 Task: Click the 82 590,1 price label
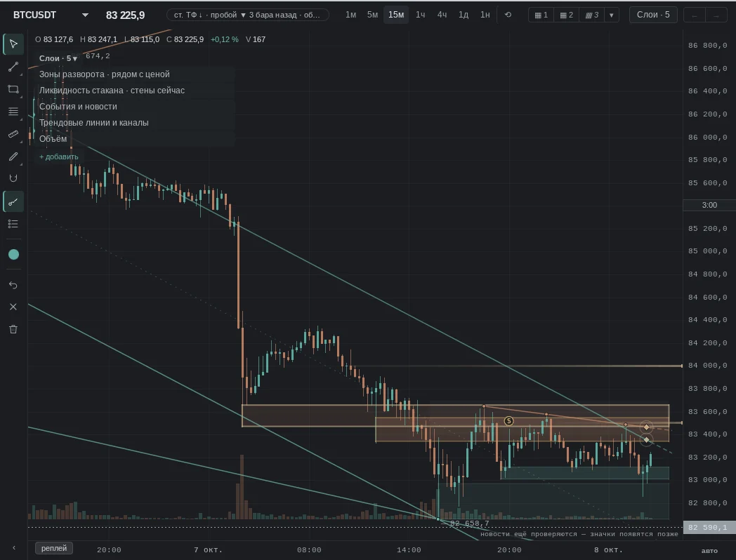pos(709,527)
